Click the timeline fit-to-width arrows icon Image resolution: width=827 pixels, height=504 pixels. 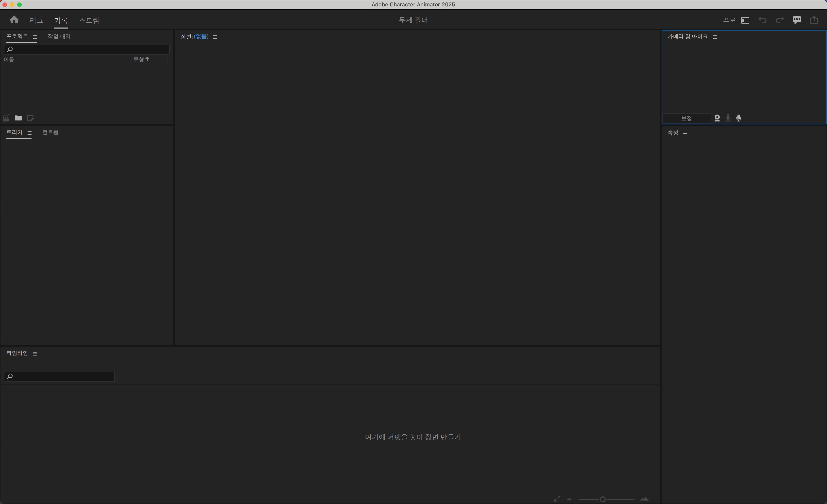557,499
